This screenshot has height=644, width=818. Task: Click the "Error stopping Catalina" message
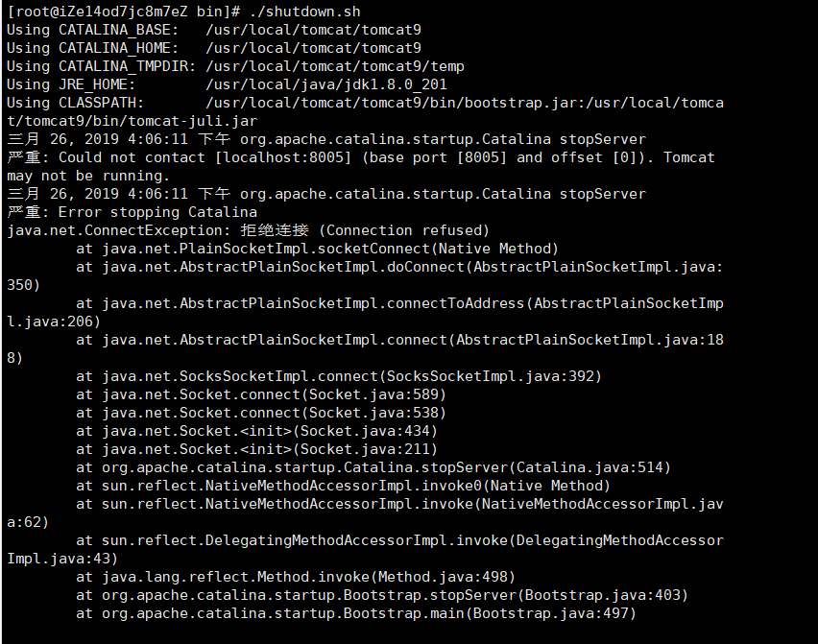click(157, 212)
